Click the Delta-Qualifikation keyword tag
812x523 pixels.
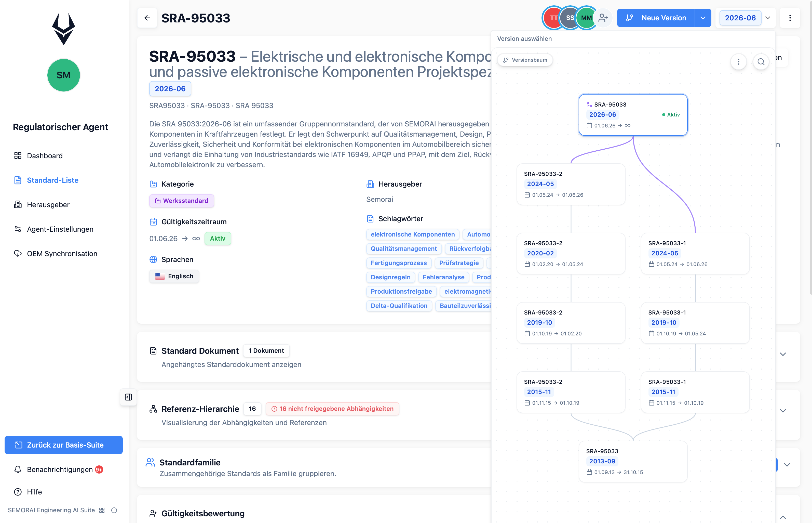point(399,306)
